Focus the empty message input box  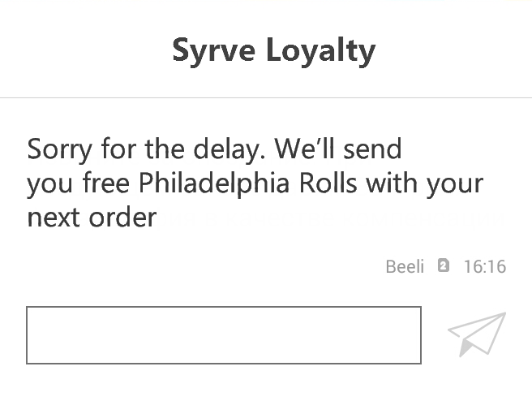[224, 335]
